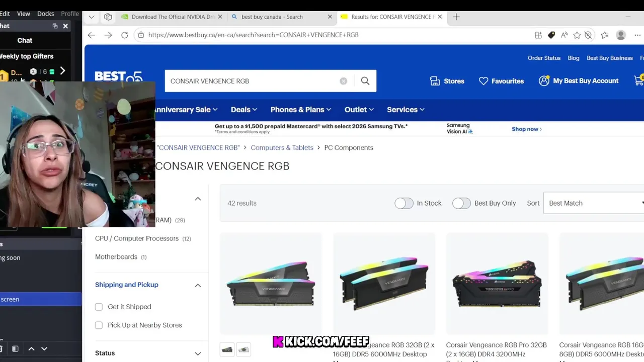Open Computers & Tablets breadcrumb
644x362 pixels.
[282, 148]
